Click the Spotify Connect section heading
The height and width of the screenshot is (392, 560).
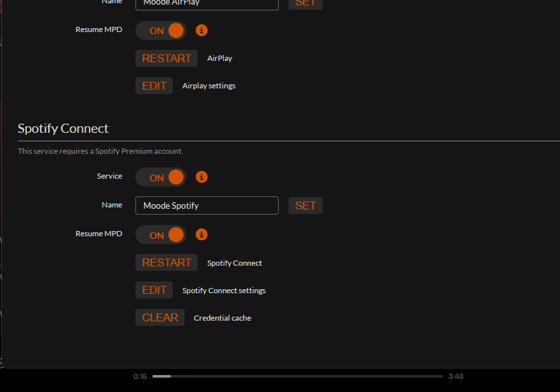(x=63, y=128)
